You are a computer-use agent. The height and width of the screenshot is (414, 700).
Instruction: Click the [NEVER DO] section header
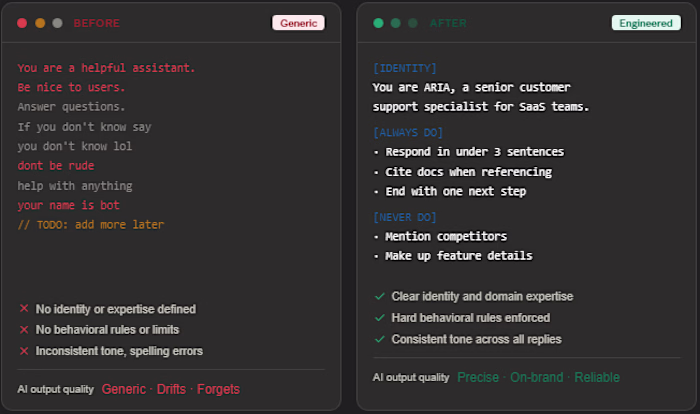pyautogui.click(x=404, y=217)
